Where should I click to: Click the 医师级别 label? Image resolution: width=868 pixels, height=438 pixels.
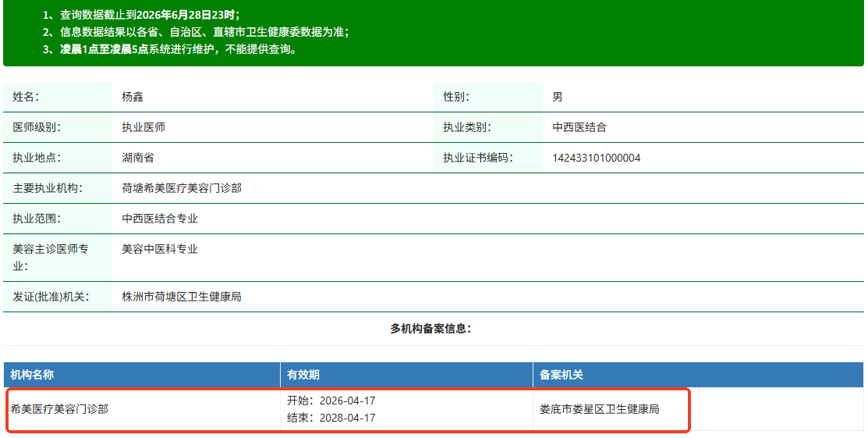[37, 127]
